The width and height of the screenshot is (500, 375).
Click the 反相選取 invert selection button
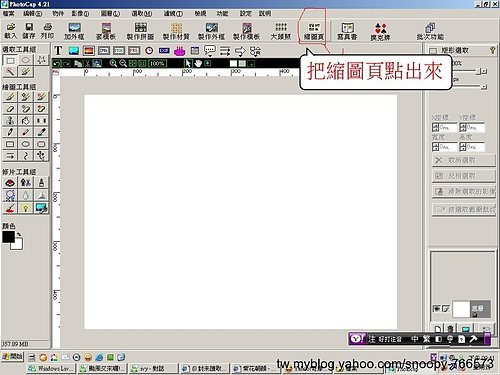(x=464, y=176)
